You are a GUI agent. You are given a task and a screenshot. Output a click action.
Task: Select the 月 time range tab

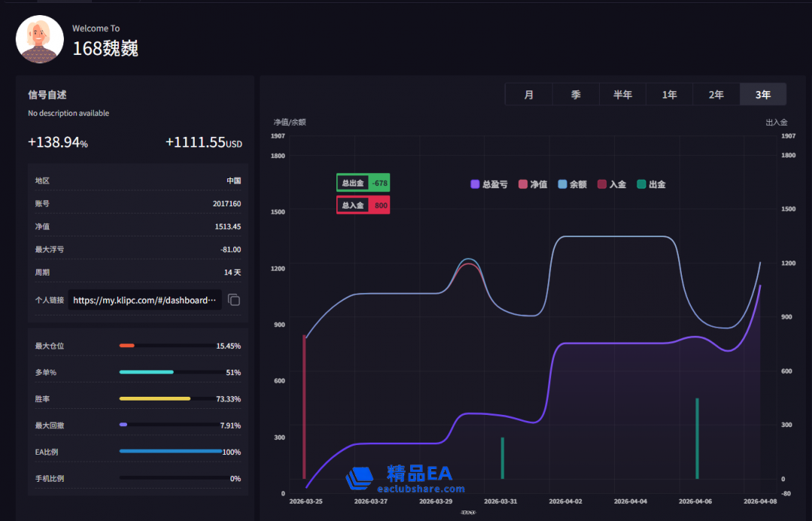click(528, 94)
